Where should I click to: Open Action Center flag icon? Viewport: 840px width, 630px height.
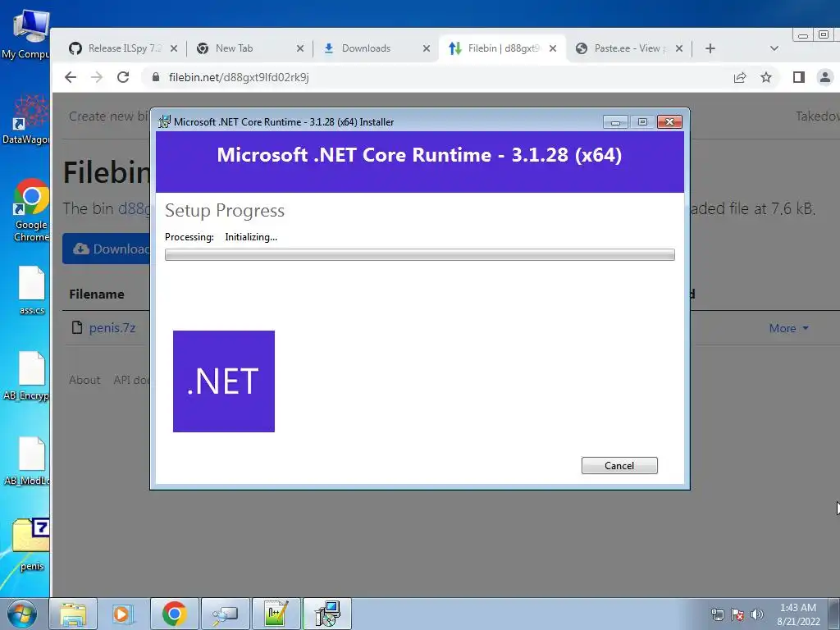[737, 614]
